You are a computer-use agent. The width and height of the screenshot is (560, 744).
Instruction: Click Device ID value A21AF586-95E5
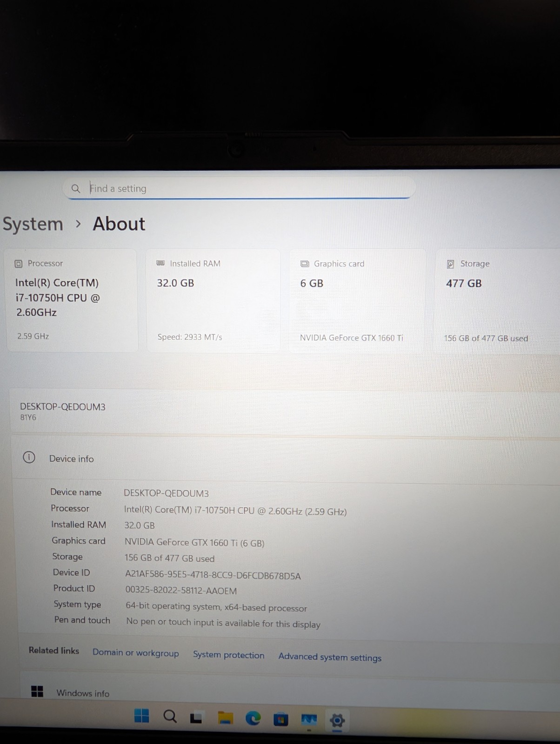pyautogui.click(x=213, y=576)
